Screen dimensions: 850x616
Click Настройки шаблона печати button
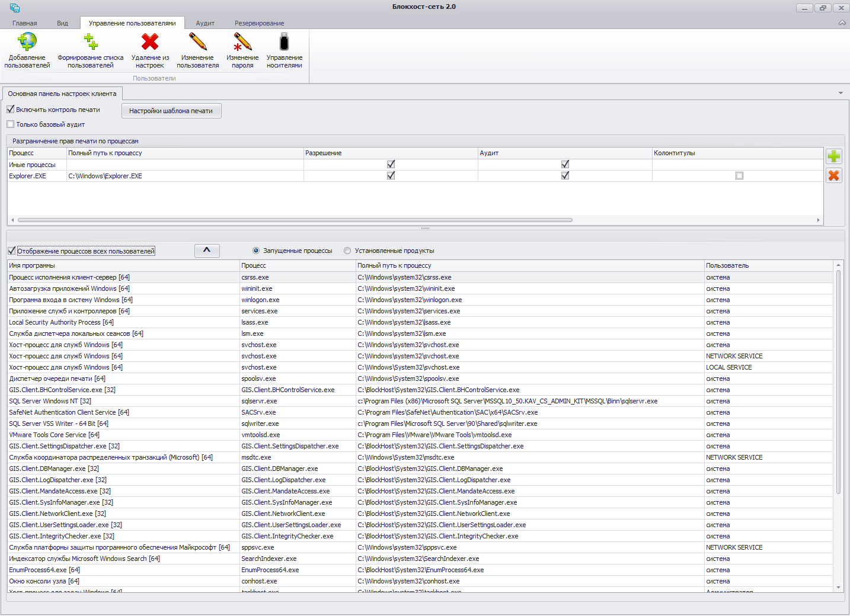click(171, 111)
